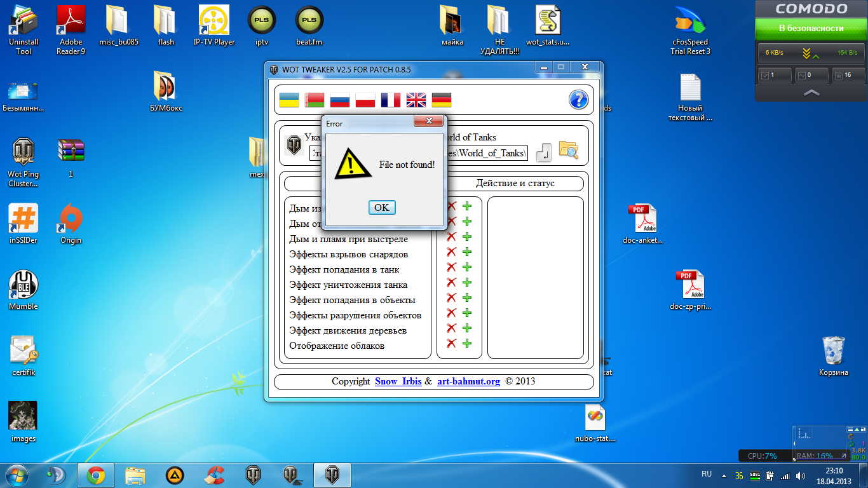Open Origin desktop shortcut
This screenshot has width=868, height=488.
[71, 224]
